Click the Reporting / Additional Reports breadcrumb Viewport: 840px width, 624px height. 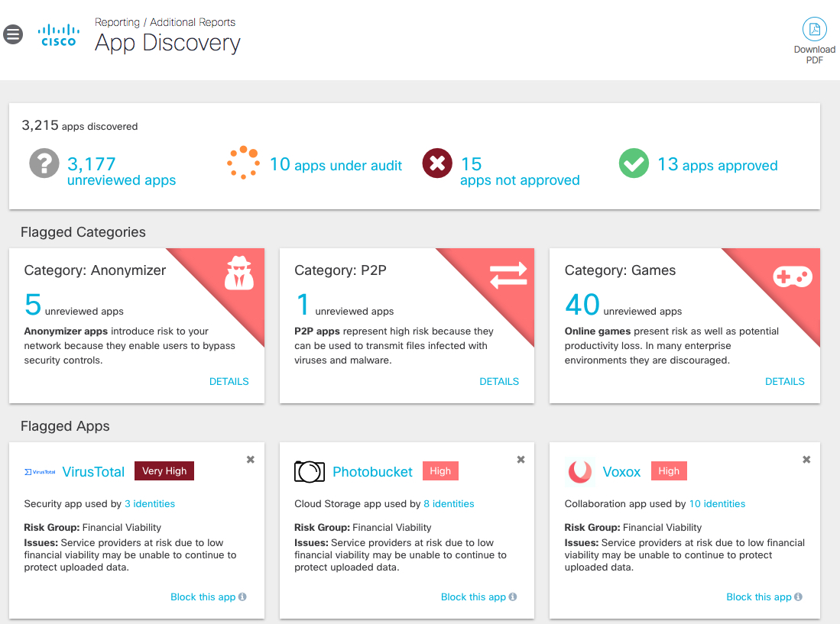pyautogui.click(x=165, y=22)
